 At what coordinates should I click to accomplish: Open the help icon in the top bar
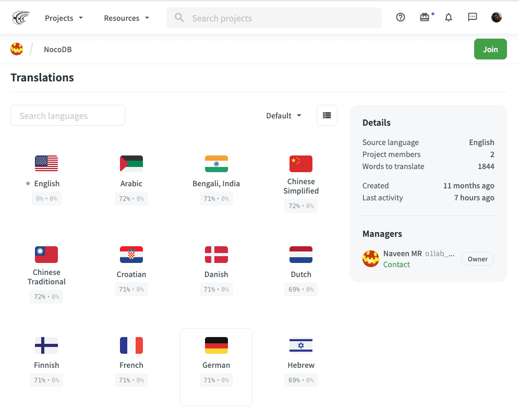click(400, 17)
